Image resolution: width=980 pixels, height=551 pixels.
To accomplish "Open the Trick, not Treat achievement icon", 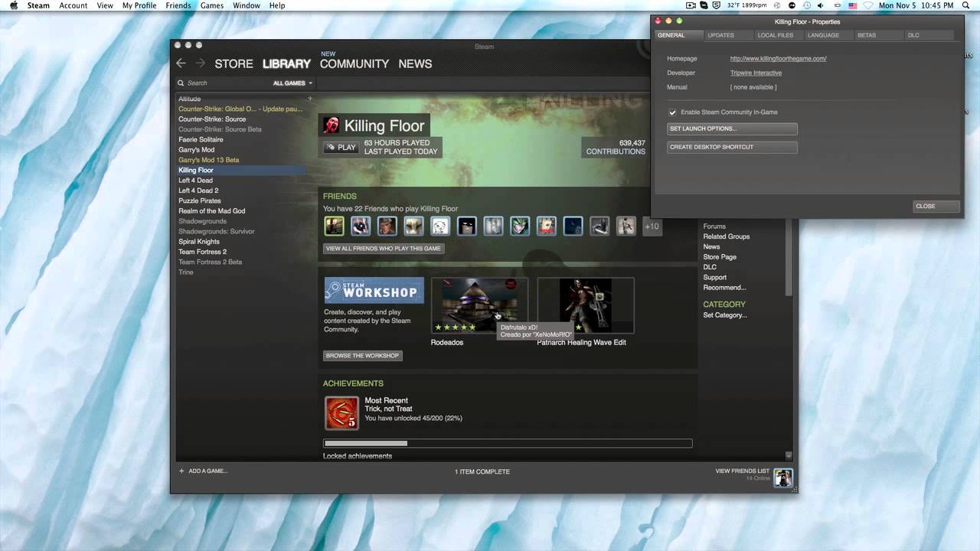I will click(341, 412).
